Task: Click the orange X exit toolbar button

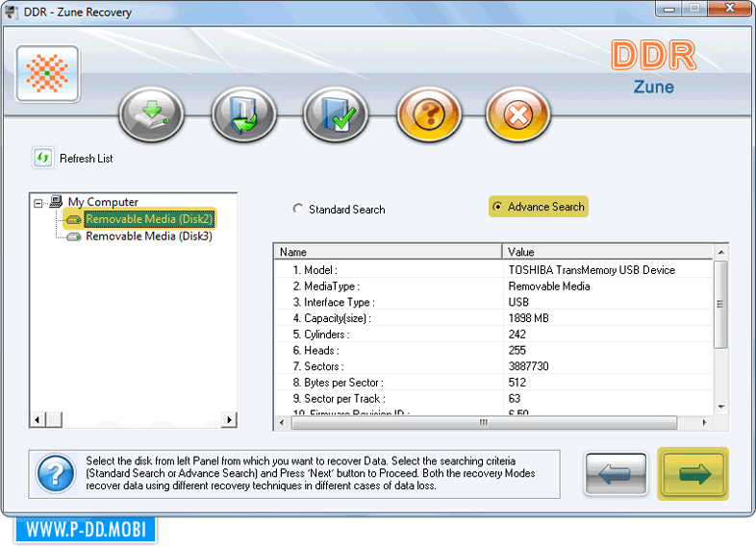Action: tap(517, 114)
